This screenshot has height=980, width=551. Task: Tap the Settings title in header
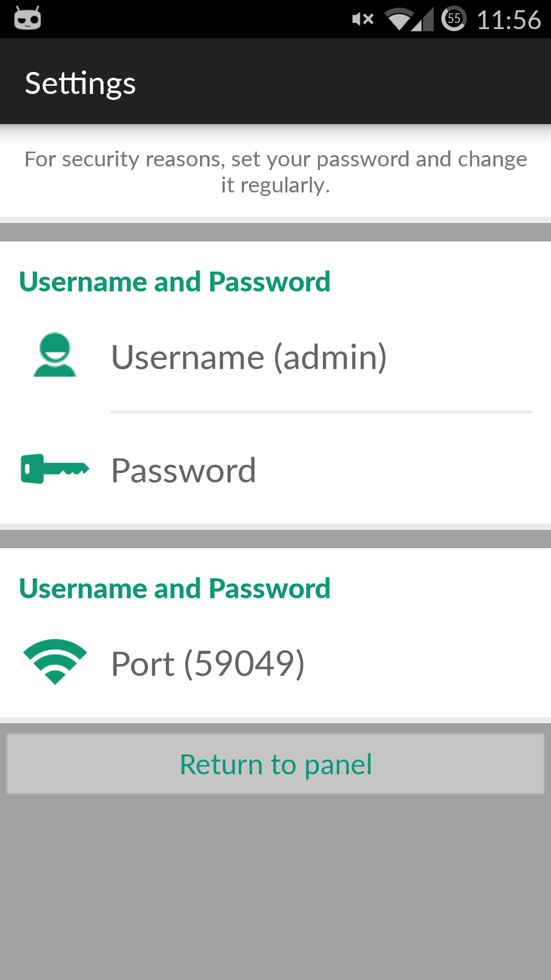coord(81,83)
